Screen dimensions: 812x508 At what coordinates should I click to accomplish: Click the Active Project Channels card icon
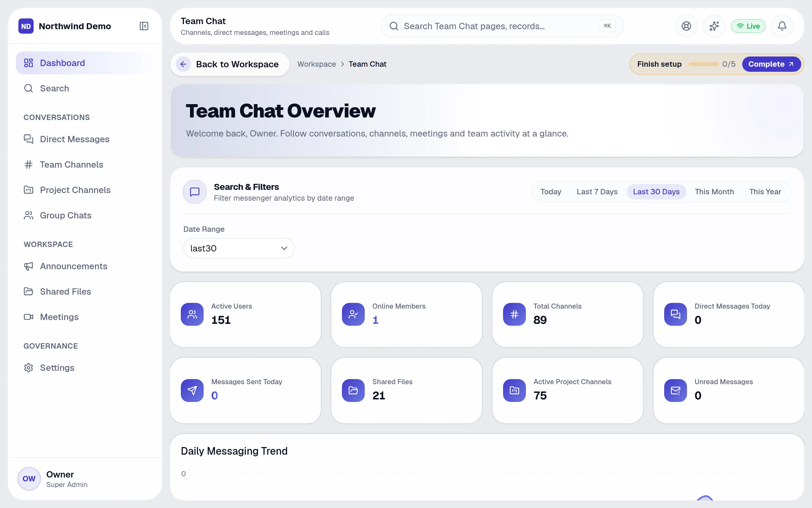(514, 390)
